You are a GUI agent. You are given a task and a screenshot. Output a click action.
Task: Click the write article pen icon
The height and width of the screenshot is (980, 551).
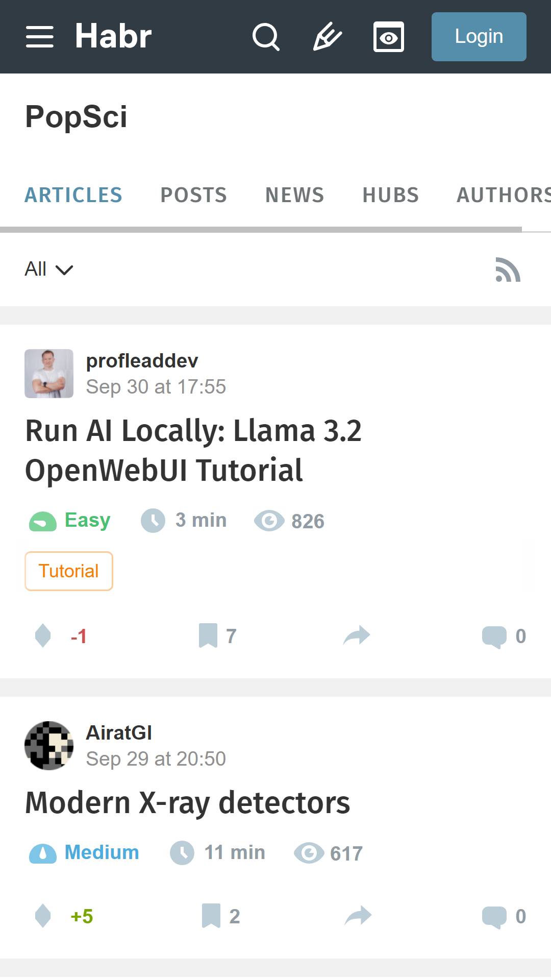tap(327, 37)
